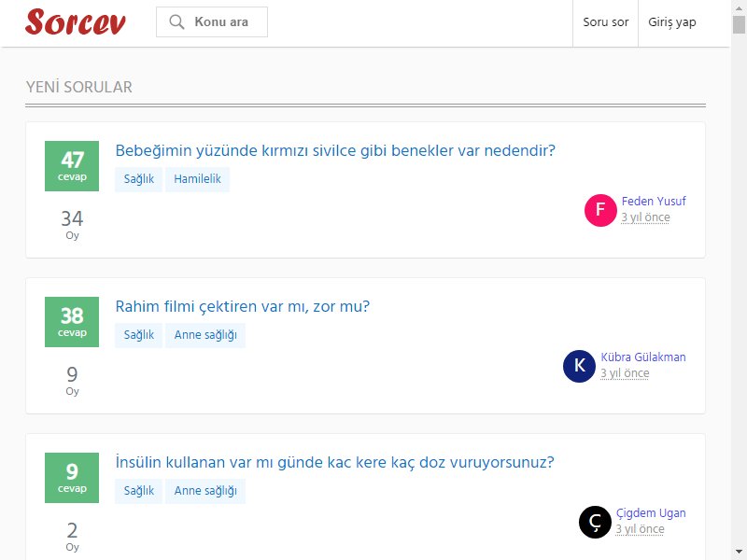Click the 34 Oy vote count
Image resolution: width=747 pixels, height=560 pixels.
coord(72,224)
